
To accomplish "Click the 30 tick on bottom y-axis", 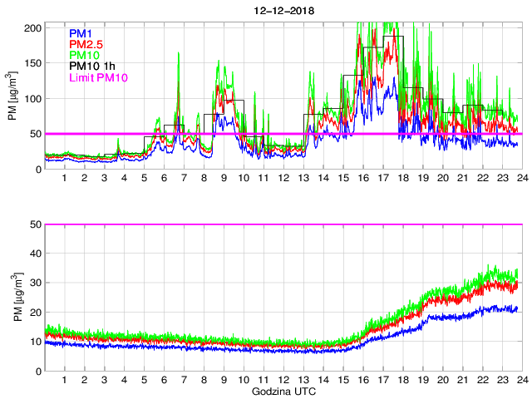I will (36, 283).
